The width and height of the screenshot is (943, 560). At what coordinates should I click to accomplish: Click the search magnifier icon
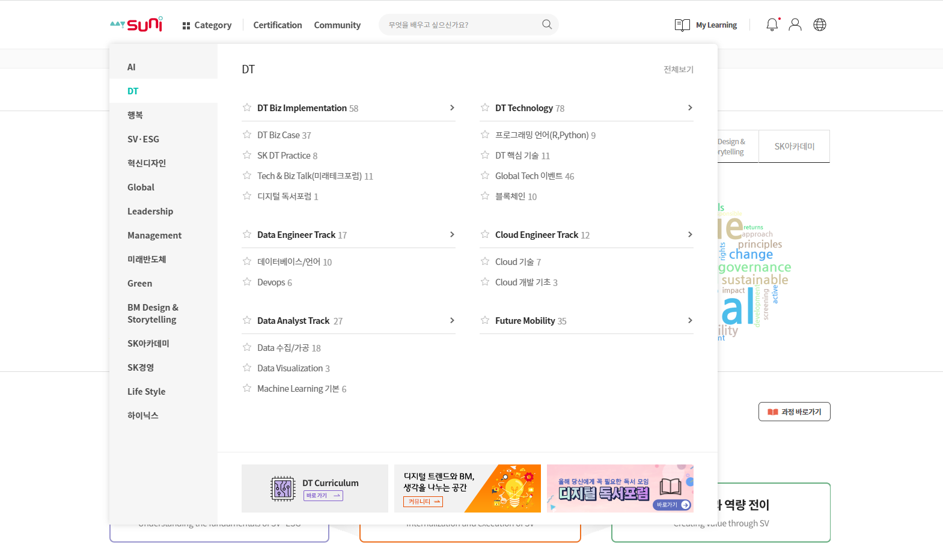click(547, 25)
